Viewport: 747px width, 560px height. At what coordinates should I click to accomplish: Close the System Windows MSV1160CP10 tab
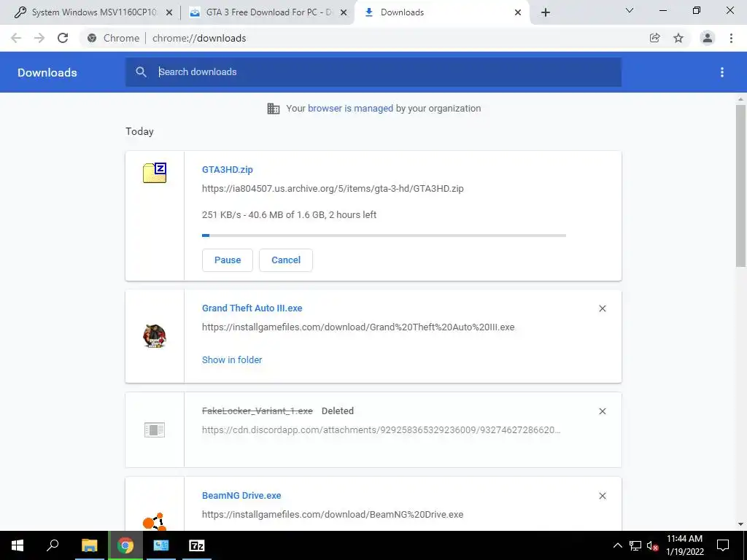[x=169, y=12]
